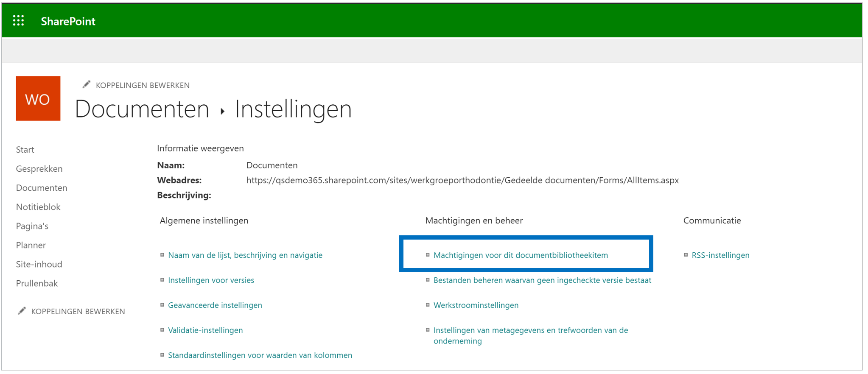This screenshot has width=868, height=374.
Task: Open the Documenten breadcrumb in page title
Action: click(142, 109)
